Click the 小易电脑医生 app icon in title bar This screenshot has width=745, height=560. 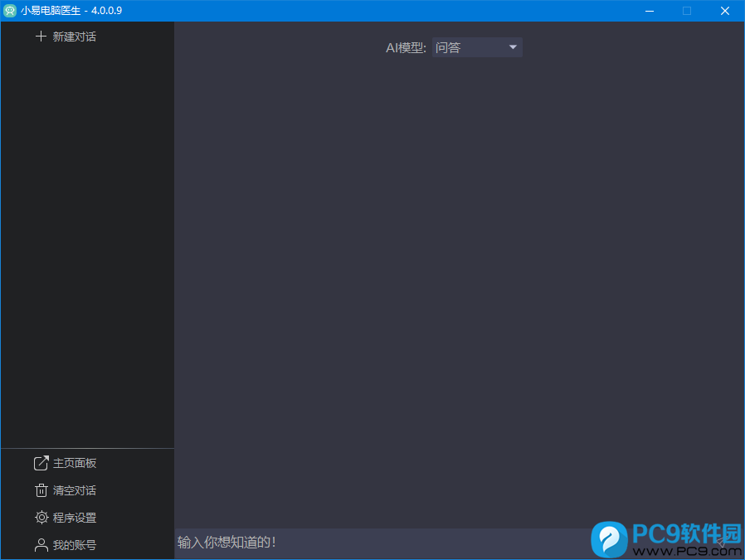[x=9, y=11]
